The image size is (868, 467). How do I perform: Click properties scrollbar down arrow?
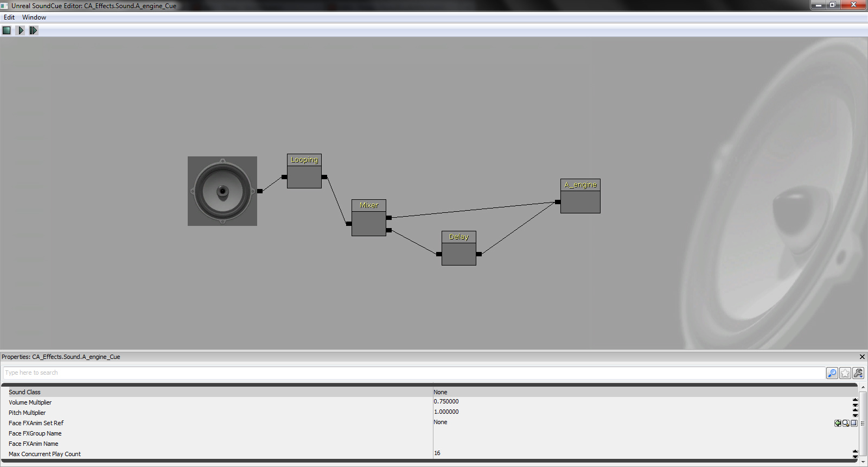tap(863, 462)
